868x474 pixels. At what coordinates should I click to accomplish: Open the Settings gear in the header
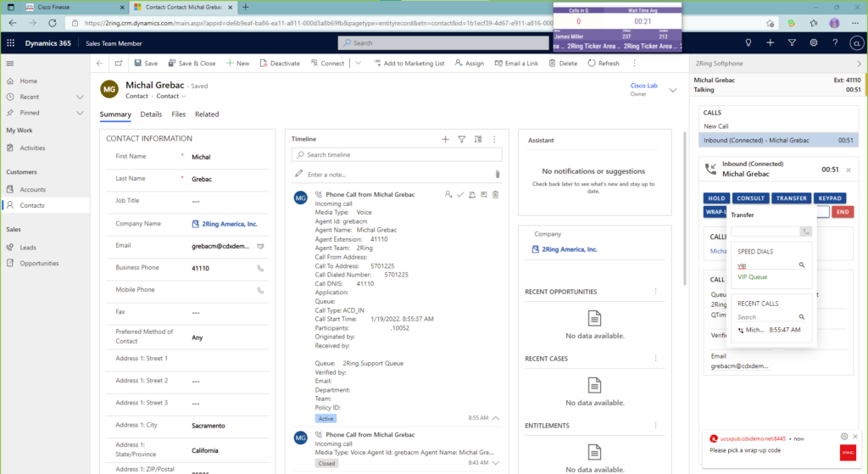(x=813, y=43)
